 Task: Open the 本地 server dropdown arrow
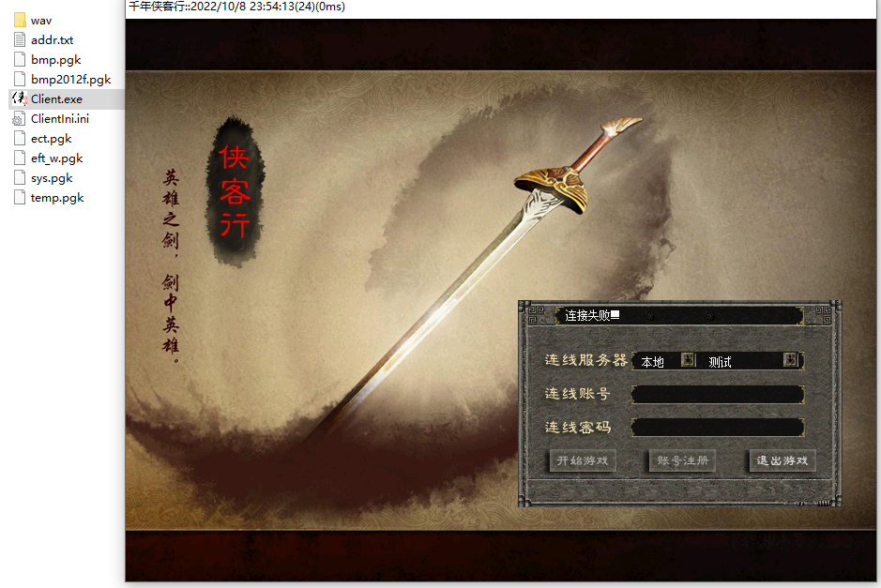click(689, 360)
